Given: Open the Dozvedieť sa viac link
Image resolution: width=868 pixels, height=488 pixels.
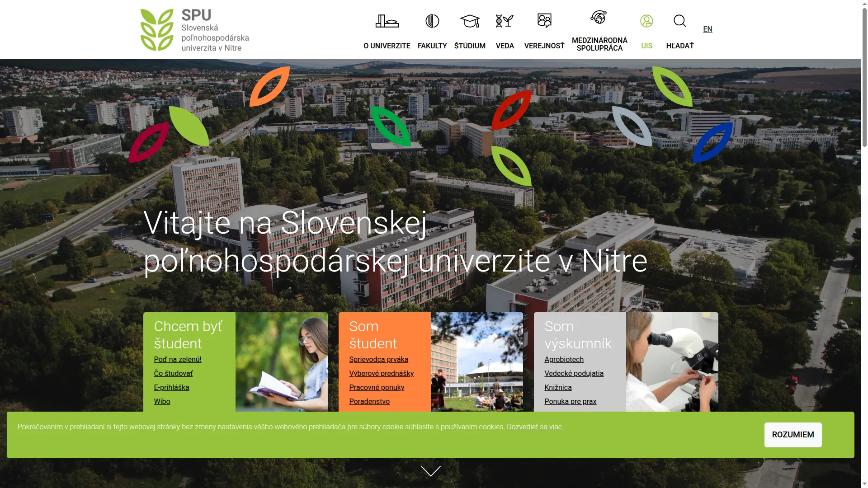Looking at the screenshot, I should click(534, 427).
